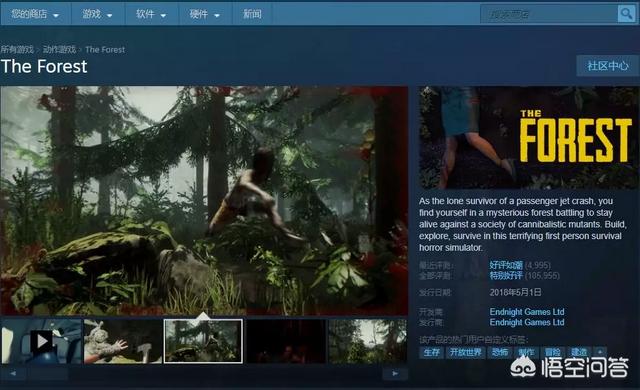Select the 冒险 tag
The width and height of the screenshot is (640, 390).
tap(553, 352)
